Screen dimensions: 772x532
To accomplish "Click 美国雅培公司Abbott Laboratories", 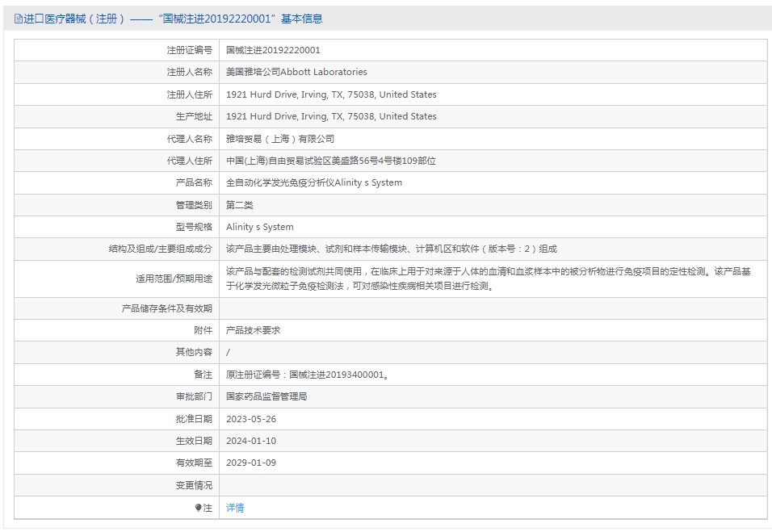I will pos(296,72).
